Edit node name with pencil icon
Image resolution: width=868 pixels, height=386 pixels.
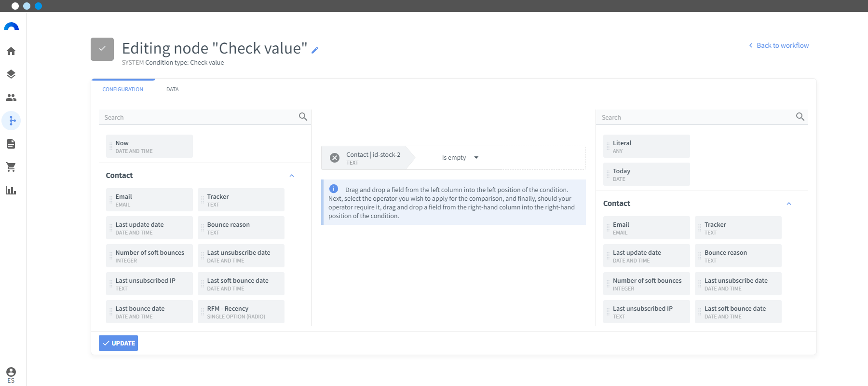pyautogui.click(x=315, y=50)
